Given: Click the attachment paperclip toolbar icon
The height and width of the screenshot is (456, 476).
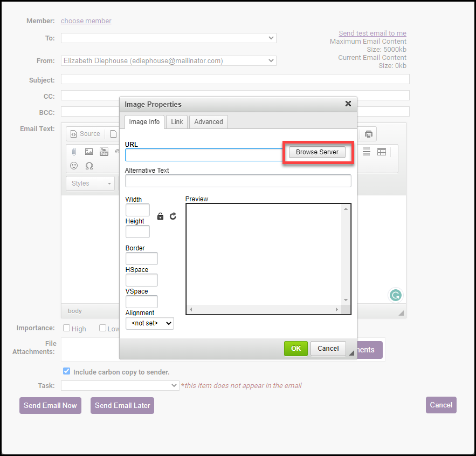Looking at the screenshot, I should [x=74, y=152].
